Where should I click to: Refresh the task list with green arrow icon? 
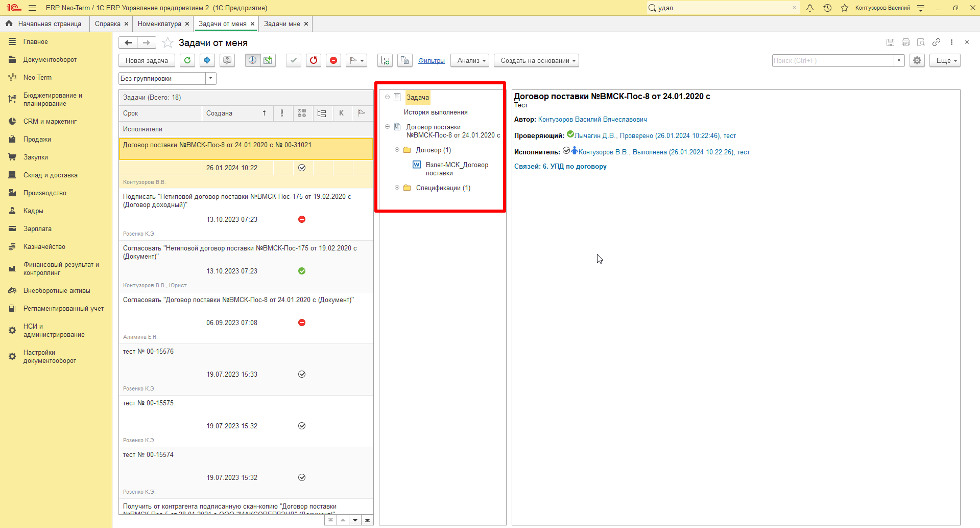pos(187,60)
